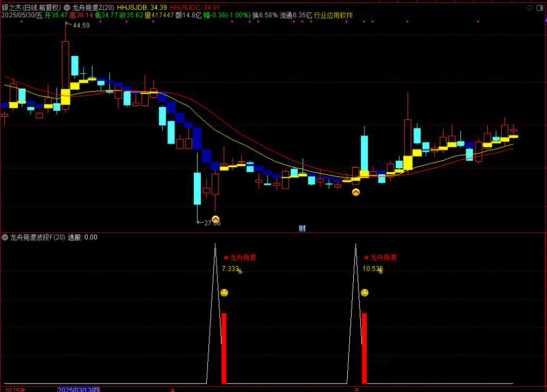
Task: Click the 44.59 high price label
Action: click(x=81, y=25)
